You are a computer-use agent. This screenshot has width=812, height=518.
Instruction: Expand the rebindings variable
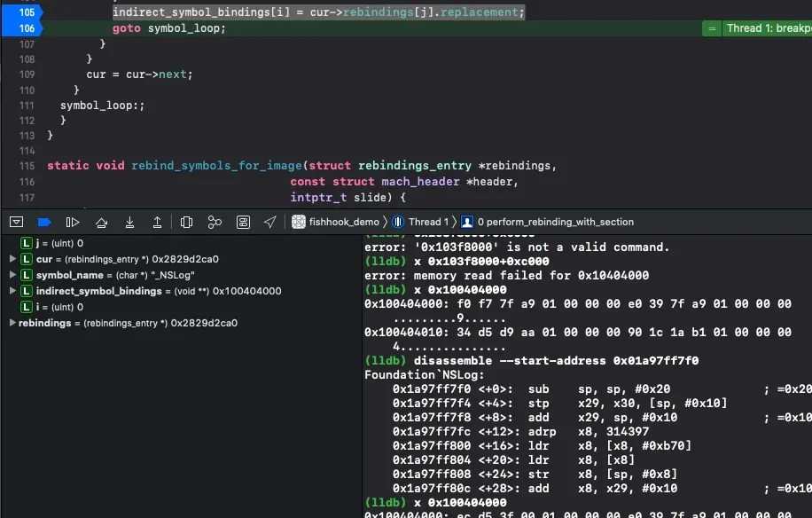[x=12, y=323]
